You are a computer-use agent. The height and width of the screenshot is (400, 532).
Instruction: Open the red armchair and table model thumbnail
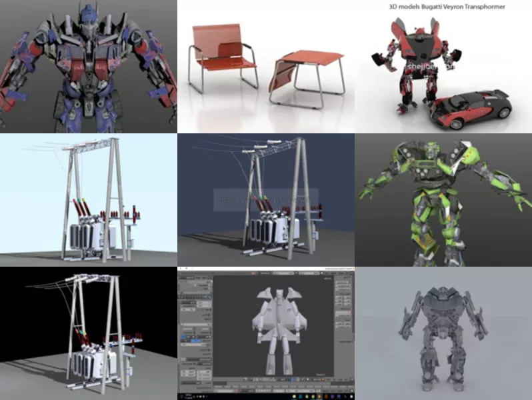[266, 66]
